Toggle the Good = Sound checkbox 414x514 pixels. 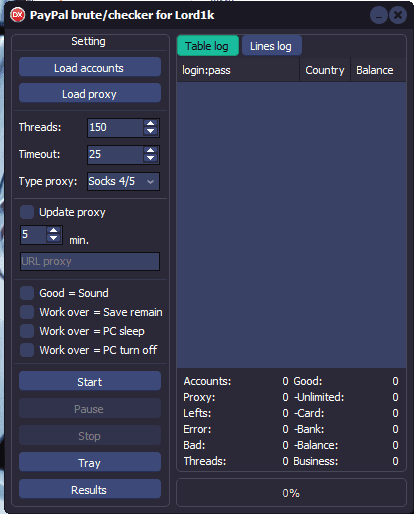[27, 293]
